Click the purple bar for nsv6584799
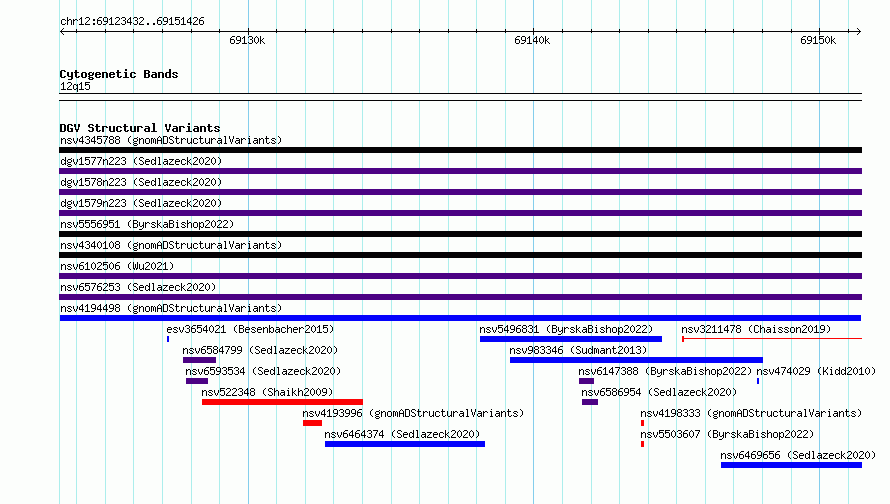 pos(199,360)
